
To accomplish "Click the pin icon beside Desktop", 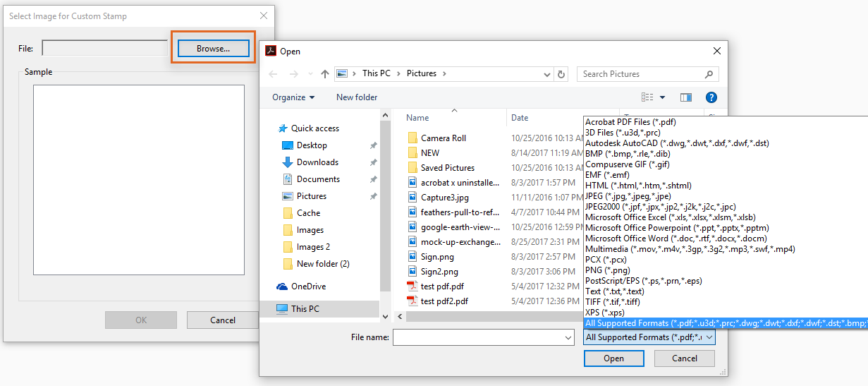I will pos(373,145).
